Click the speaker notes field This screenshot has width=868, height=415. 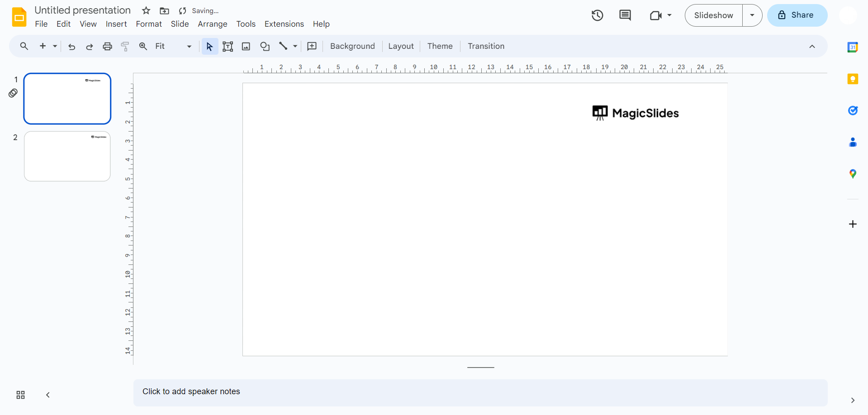(480, 392)
